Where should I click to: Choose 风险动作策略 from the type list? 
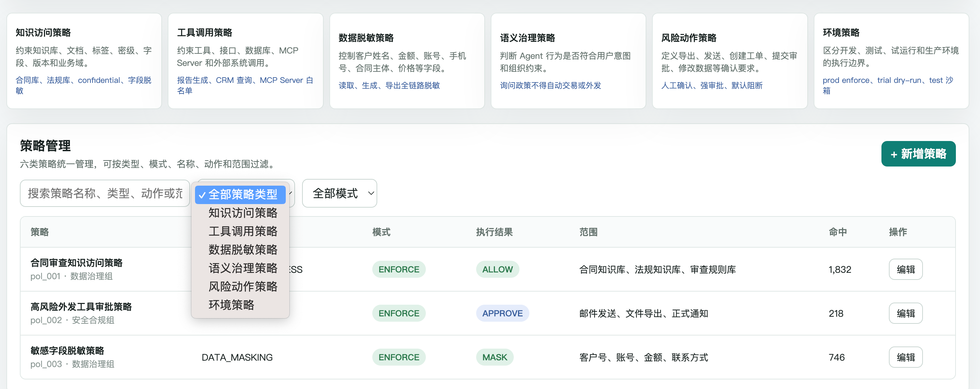pos(240,286)
